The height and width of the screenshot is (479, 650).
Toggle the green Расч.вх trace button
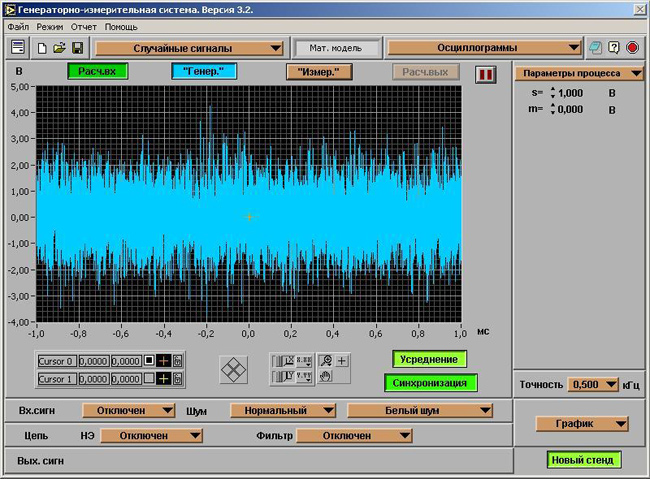pos(98,71)
